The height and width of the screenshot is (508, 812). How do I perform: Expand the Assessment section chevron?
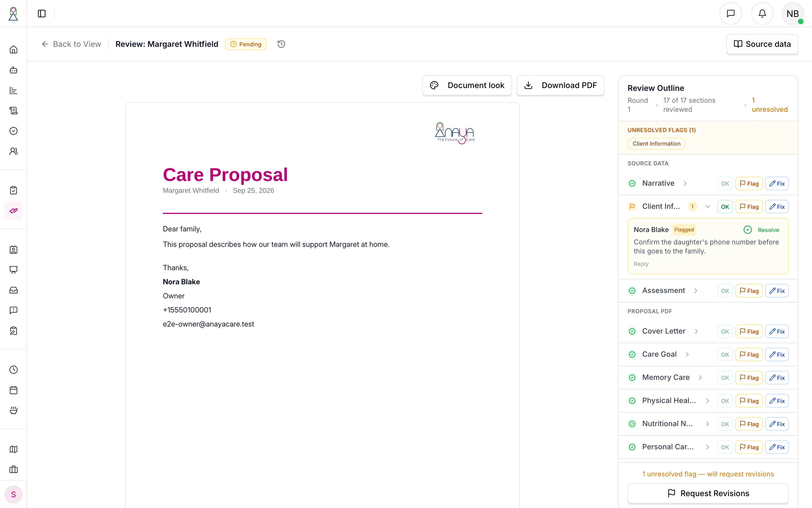click(x=696, y=291)
